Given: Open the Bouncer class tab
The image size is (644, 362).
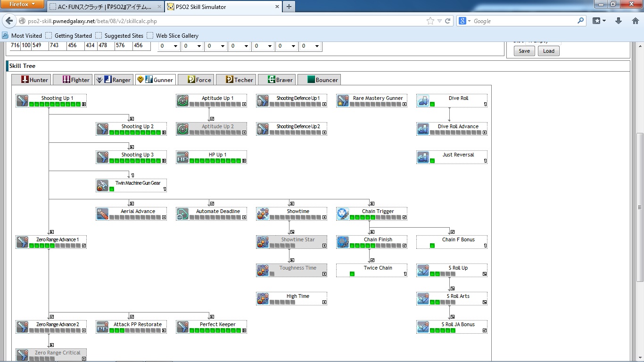Looking at the screenshot, I should pyautogui.click(x=320, y=80).
